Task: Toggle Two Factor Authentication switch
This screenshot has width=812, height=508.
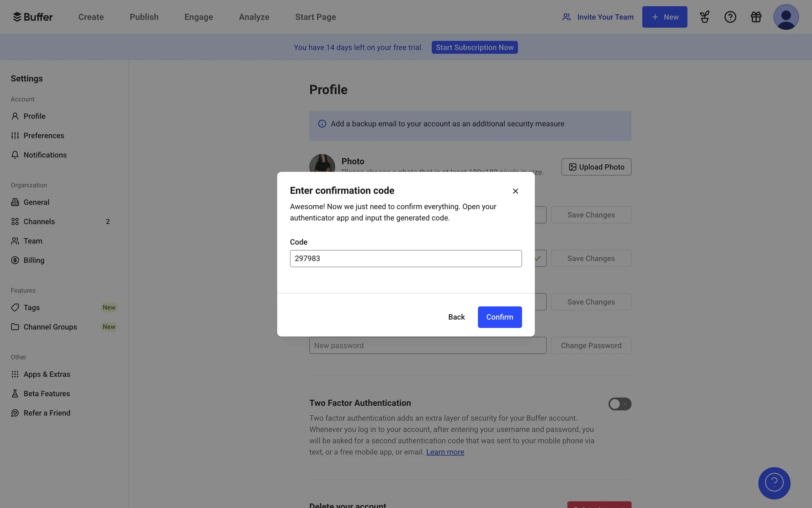Action: [620, 404]
